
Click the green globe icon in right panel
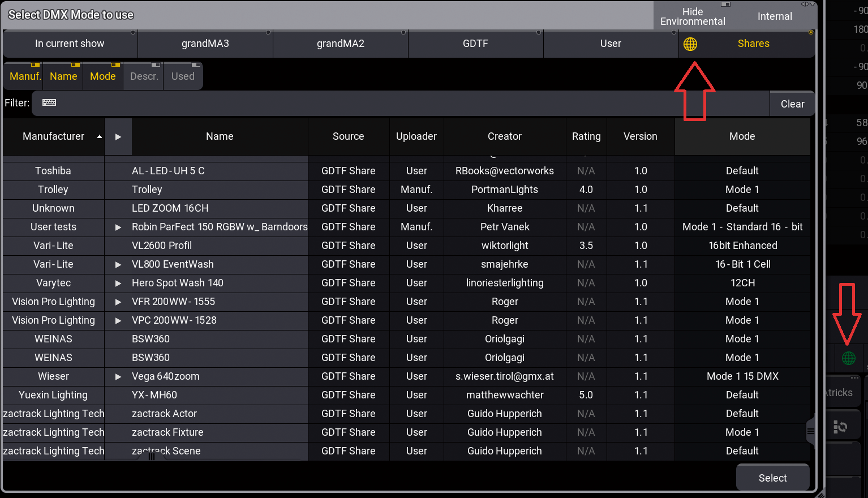[848, 358]
